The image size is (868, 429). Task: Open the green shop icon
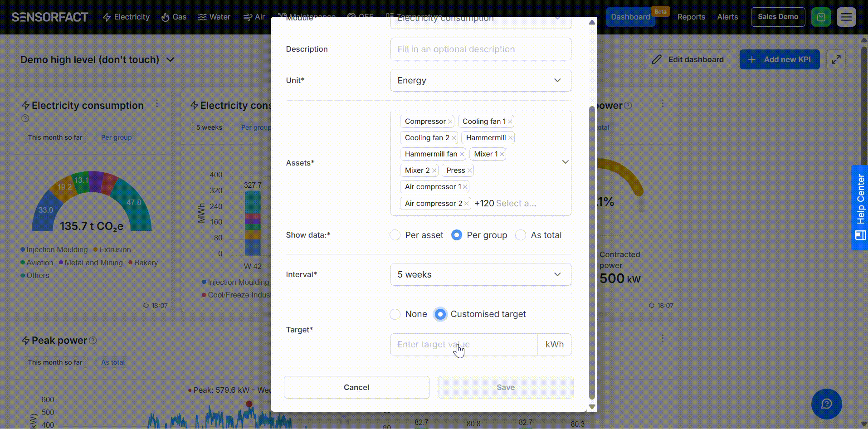(821, 17)
